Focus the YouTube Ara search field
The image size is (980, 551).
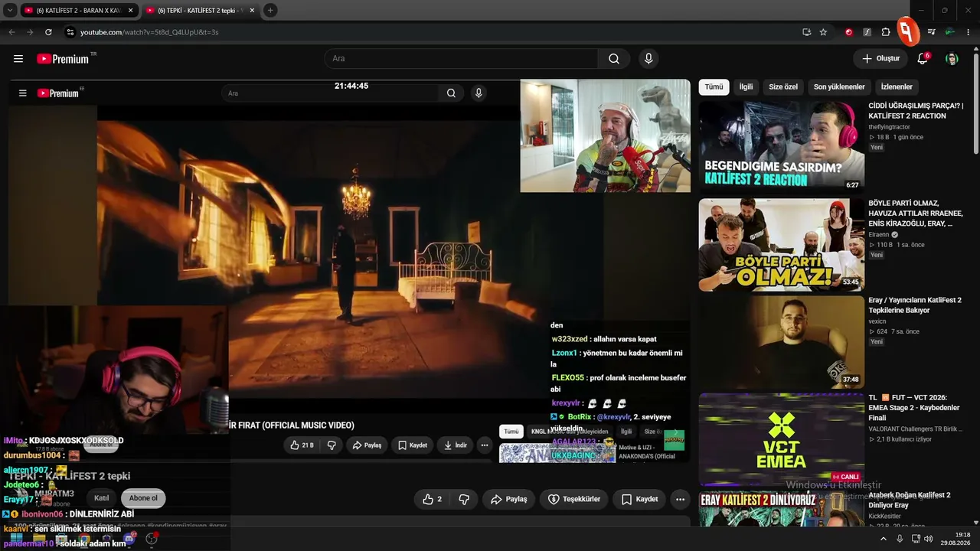[x=461, y=59]
